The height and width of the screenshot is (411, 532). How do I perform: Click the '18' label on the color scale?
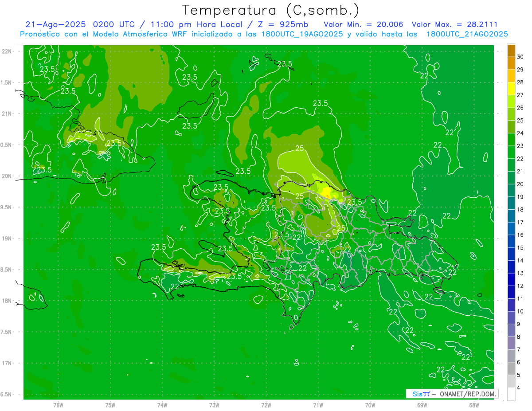[520, 209]
